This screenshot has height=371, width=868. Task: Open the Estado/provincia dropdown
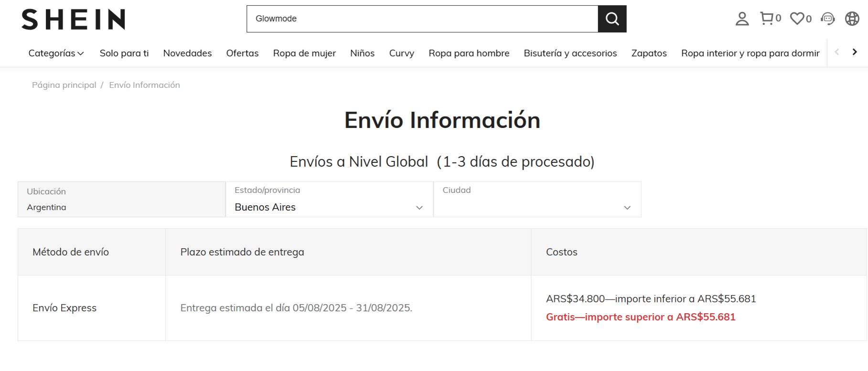click(x=329, y=200)
